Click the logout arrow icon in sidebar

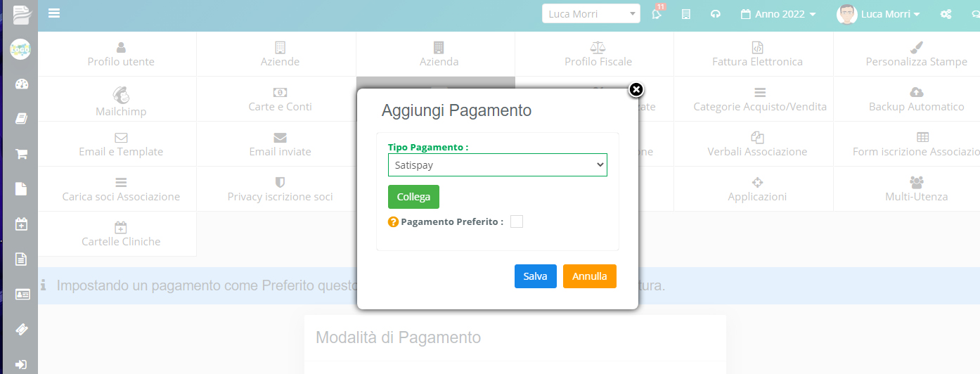21,365
